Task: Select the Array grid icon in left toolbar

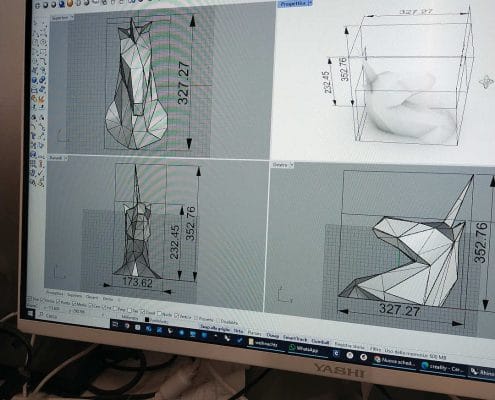Action: (x=33, y=163)
